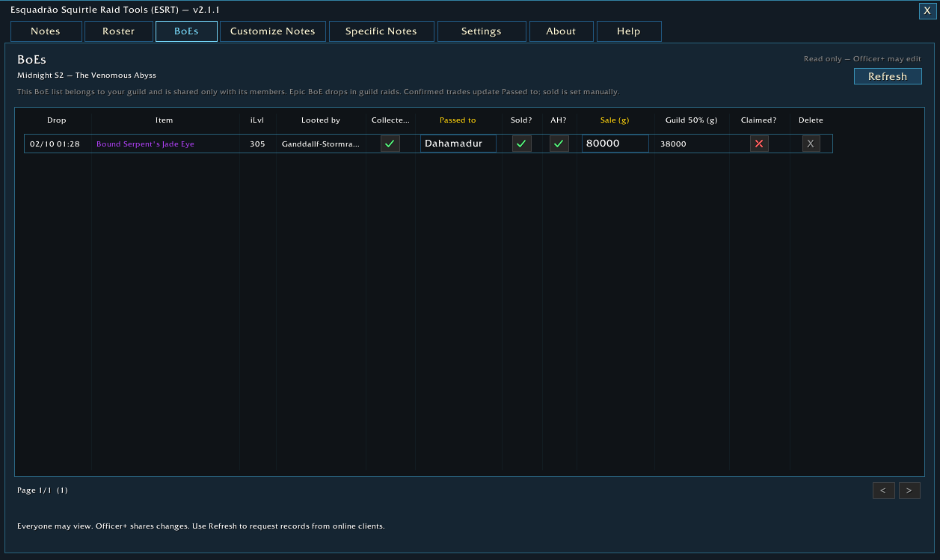Open the Settings tab
This screenshot has width=940, height=560.
pos(482,31)
